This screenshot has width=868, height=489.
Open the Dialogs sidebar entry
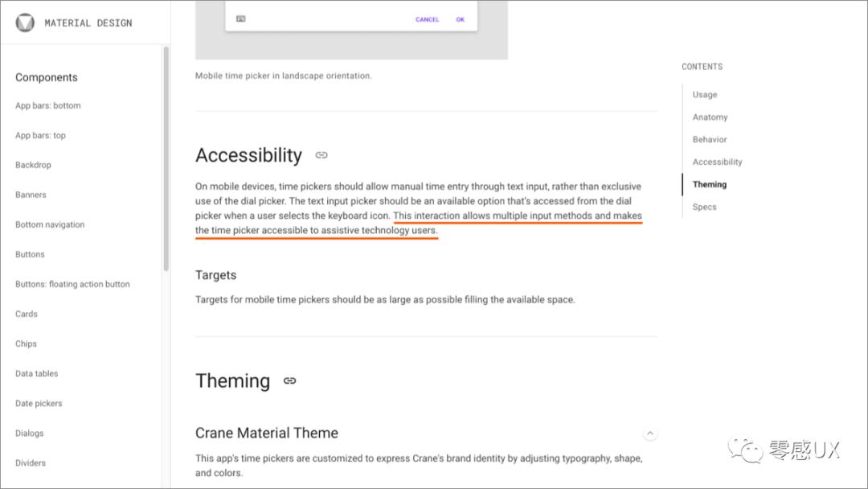(x=30, y=433)
